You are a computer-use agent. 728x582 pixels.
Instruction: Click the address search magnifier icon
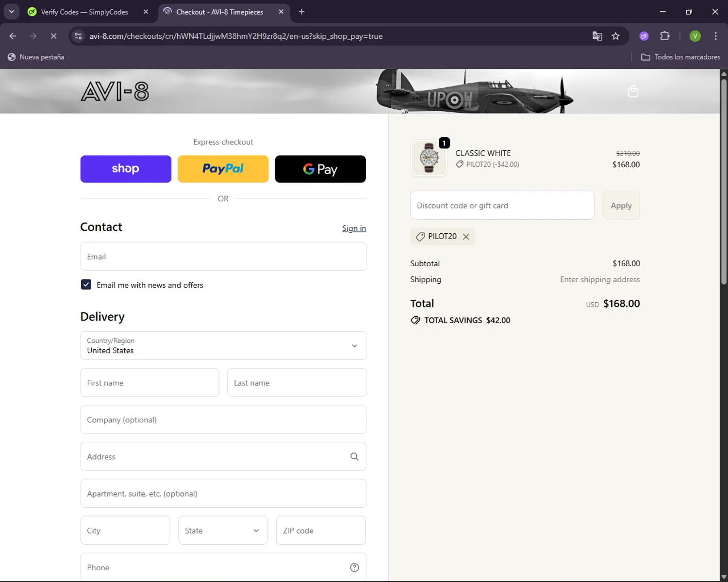click(354, 456)
